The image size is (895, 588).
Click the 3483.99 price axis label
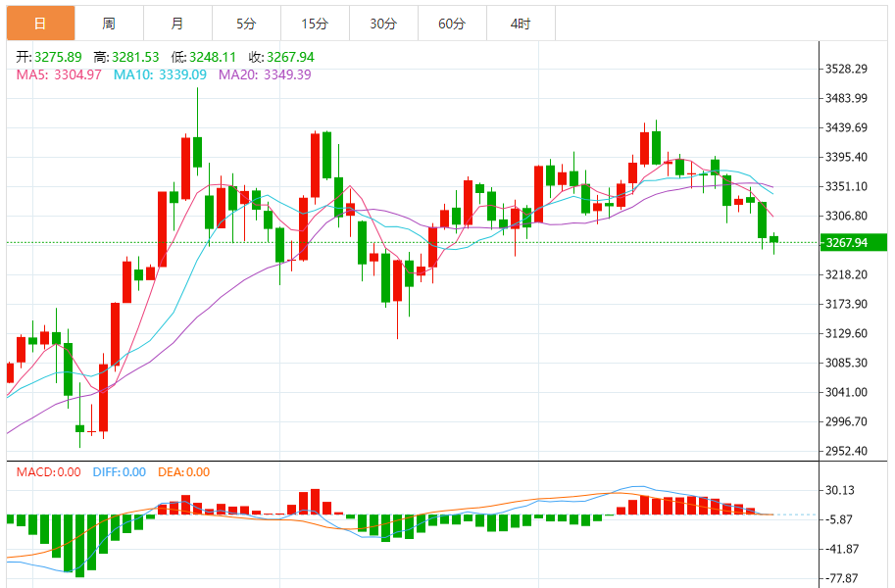[x=847, y=98]
